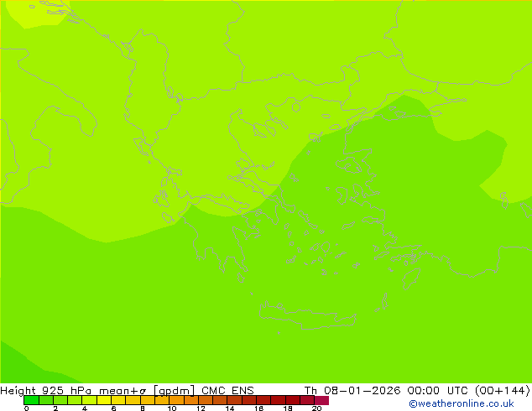Screen dimensions: 532x411
Task: Click the legend tick label '14'
Action: coord(230,408)
